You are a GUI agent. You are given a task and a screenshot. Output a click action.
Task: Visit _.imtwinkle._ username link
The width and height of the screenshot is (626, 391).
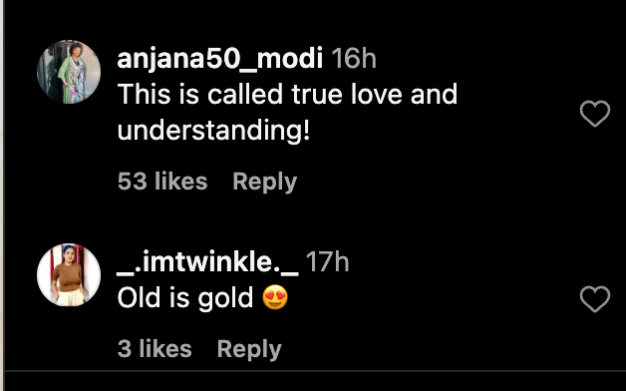point(208,262)
